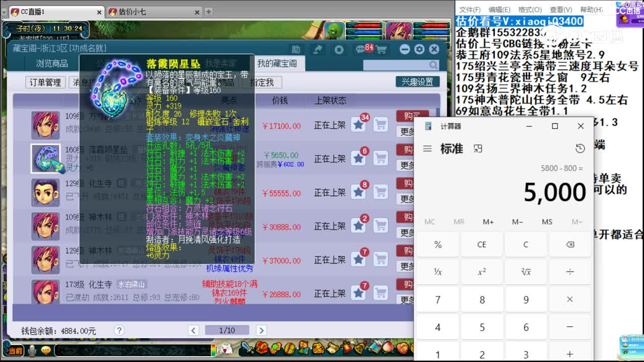The width and height of the screenshot is (644, 362).
Task: Add the ¥30888.00 listing to cart
Action: (381, 226)
